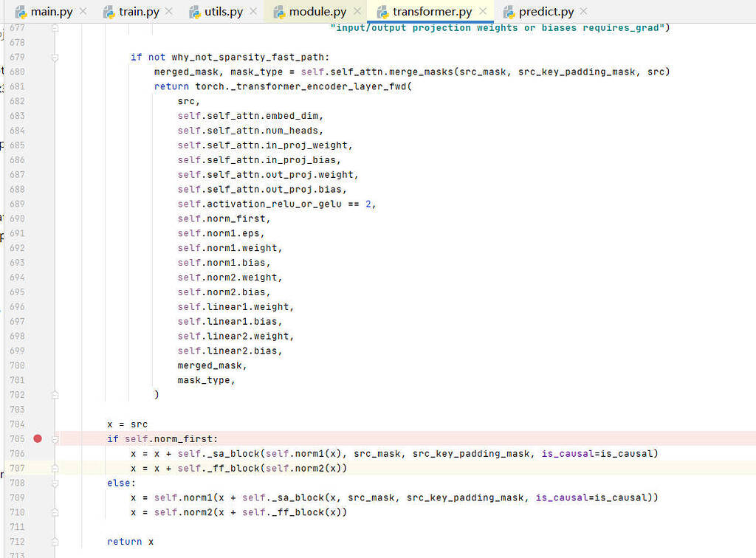Screen dimensions: 756x558
Task: Switch to the module.py tab
Action: pos(317,12)
